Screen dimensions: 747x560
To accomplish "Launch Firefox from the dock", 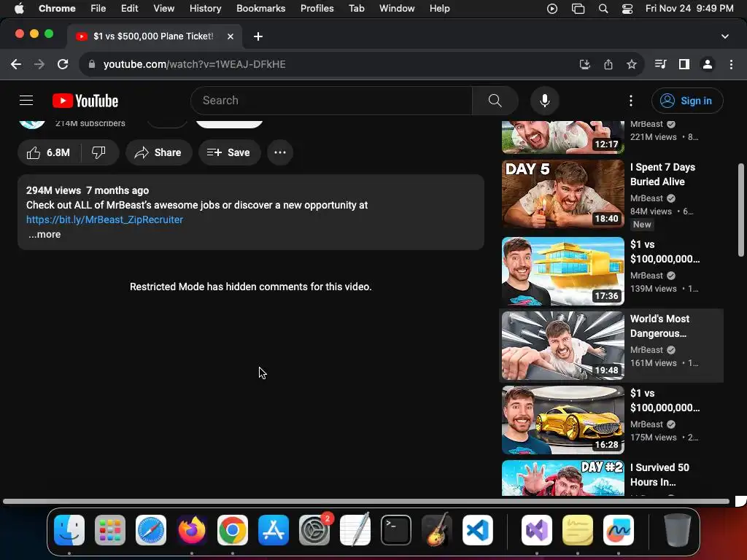I will (x=192, y=530).
